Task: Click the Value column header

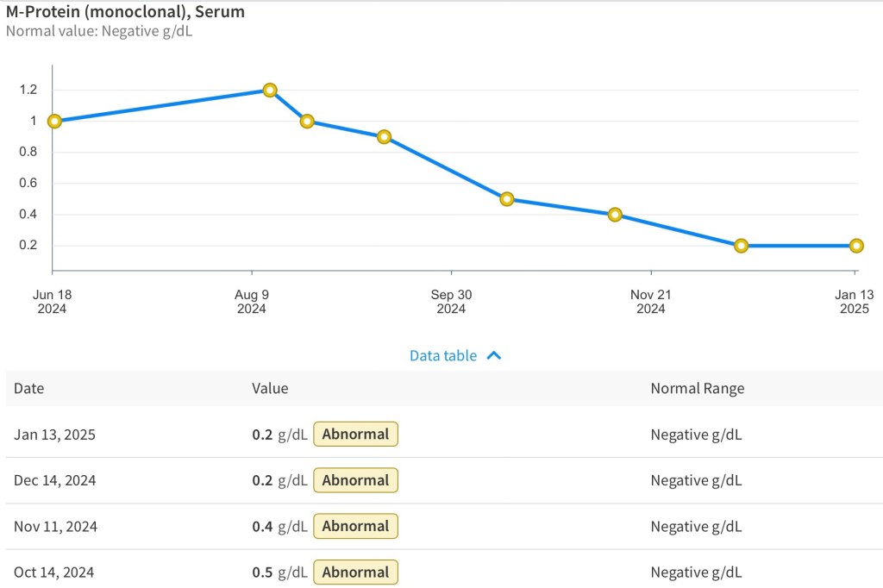Action: (x=270, y=388)
